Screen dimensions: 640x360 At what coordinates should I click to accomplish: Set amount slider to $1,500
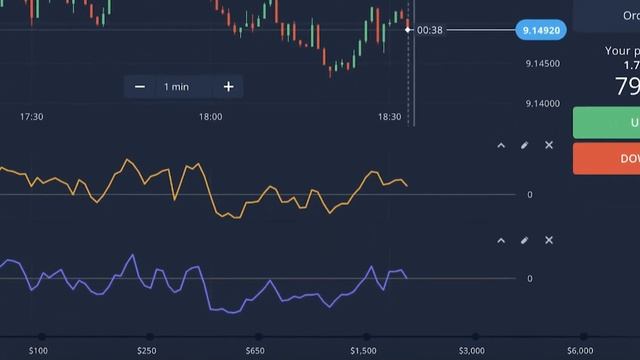(x=367, y=337)
